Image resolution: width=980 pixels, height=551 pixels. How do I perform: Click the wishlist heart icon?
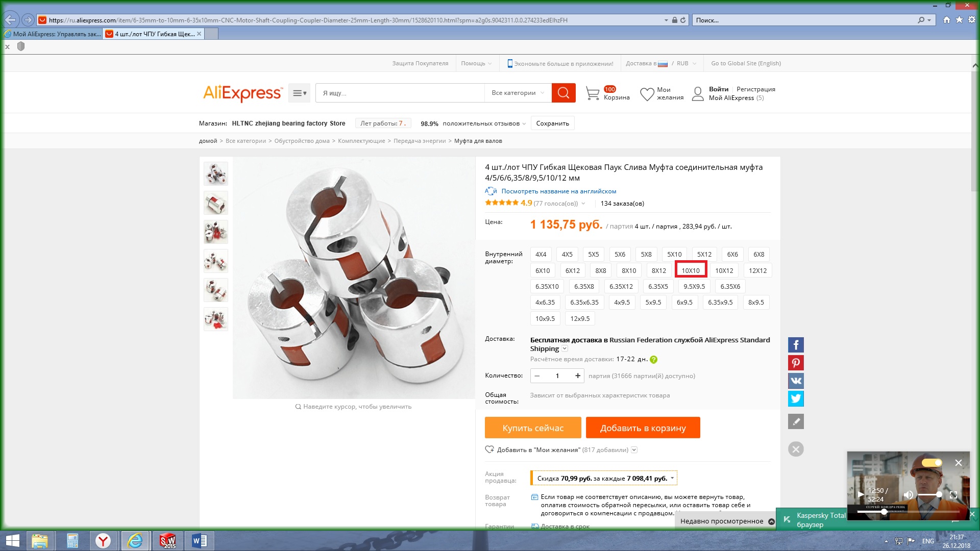click(x=647, y=94)
